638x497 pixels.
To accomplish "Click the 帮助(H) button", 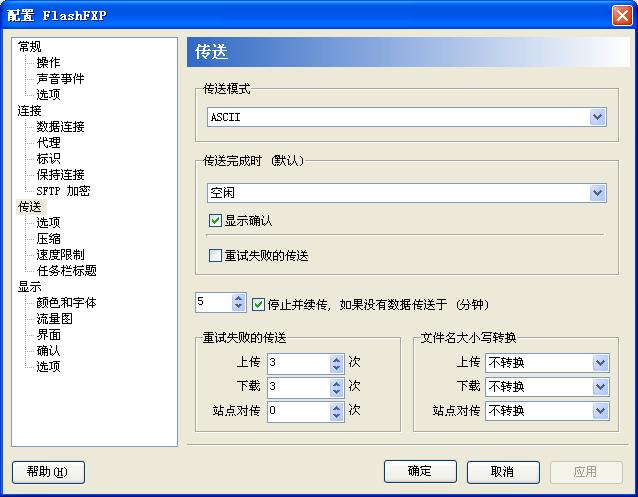I will pos(48,472).
